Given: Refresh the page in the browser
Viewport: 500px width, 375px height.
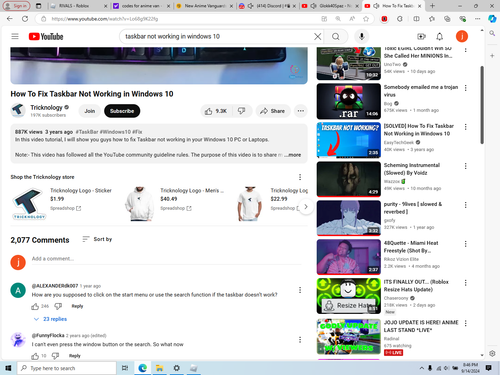Looking at the screenshot, I should (25, 19).
